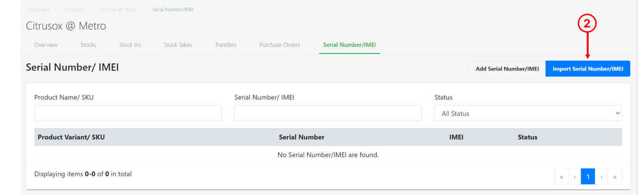
Task: Open the Stock Ins tab
Action: (130, 45)
